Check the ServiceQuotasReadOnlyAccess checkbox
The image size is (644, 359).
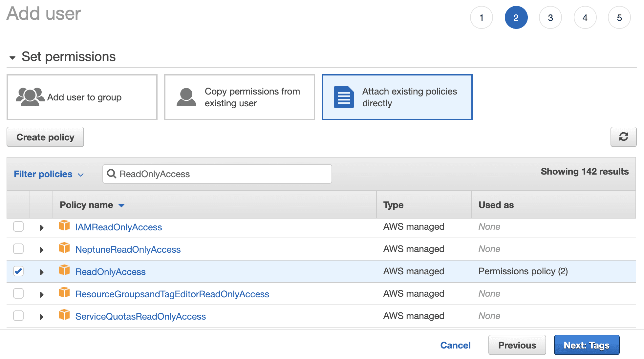[18, 316]
